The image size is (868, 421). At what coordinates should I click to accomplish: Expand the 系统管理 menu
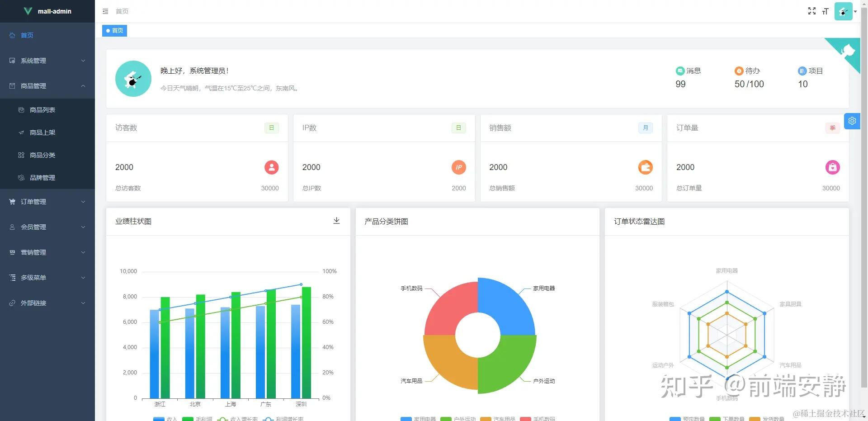point(47,61)
